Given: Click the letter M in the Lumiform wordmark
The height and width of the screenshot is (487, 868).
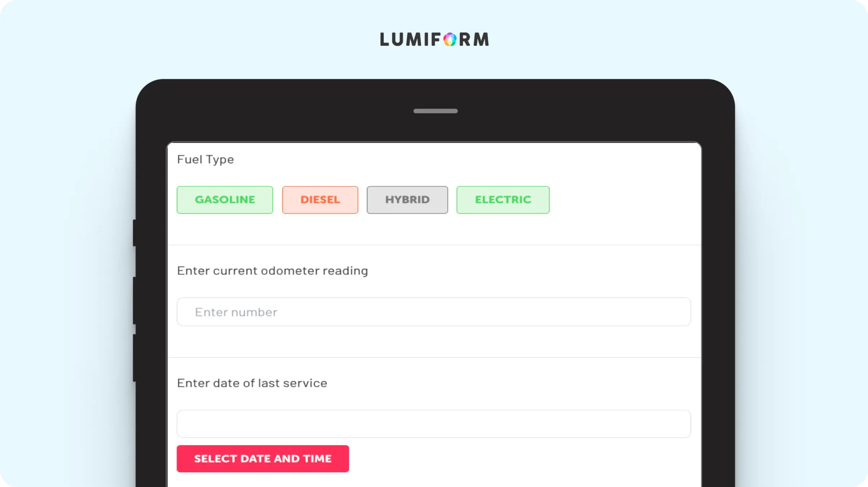Looking at the screenshot, I should coord(481,39).
